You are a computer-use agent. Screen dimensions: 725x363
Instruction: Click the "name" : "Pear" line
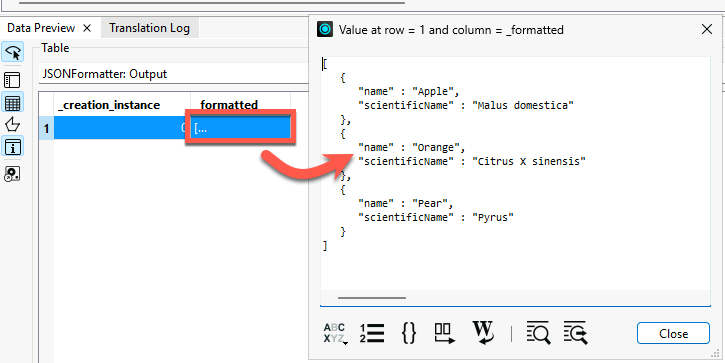point(406,203)
